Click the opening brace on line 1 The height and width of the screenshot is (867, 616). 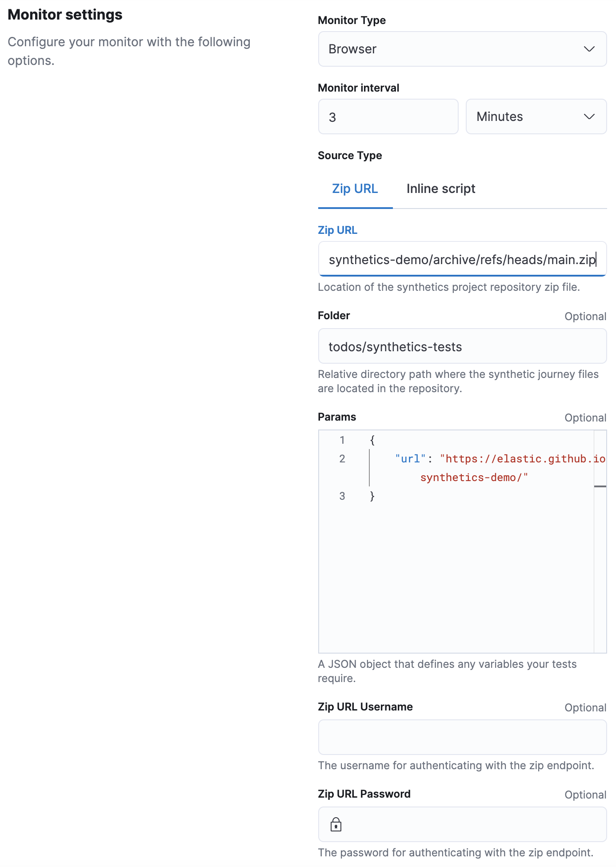tap(372, 440)
